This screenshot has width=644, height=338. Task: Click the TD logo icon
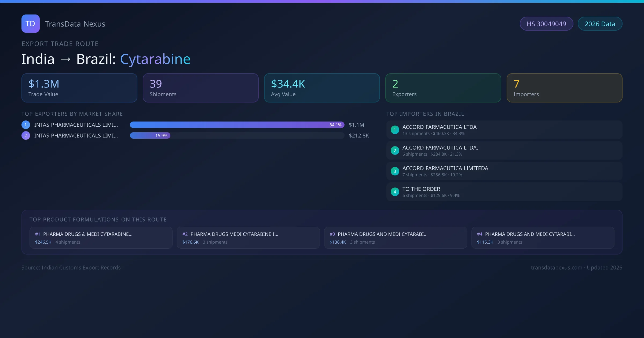30,24
